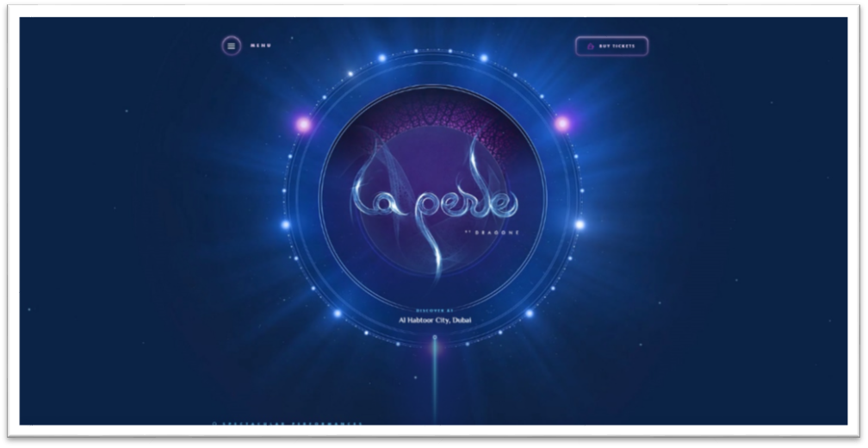Click the MENU label

coord(261,46)
